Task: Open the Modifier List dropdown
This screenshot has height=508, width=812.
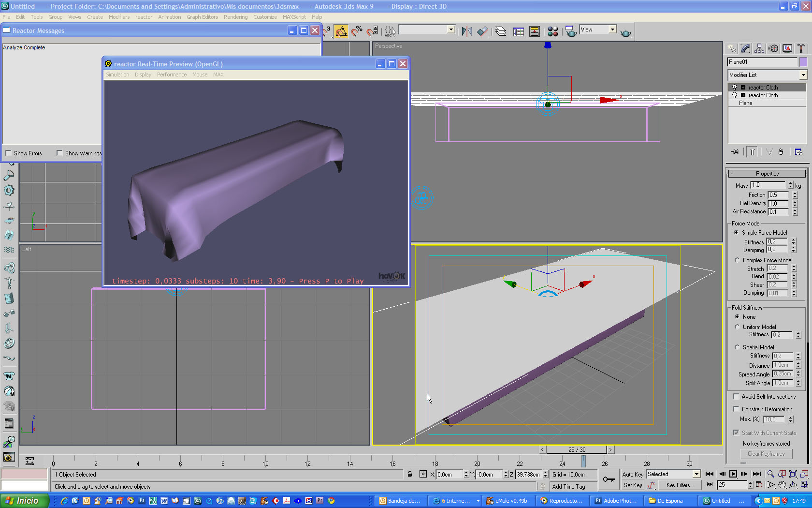Action: point(803,75)
